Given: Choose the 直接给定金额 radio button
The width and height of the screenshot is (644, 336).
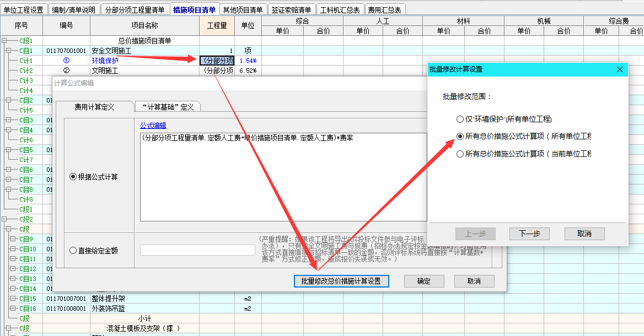Looking at the screenshot, I should coord(73,251).
